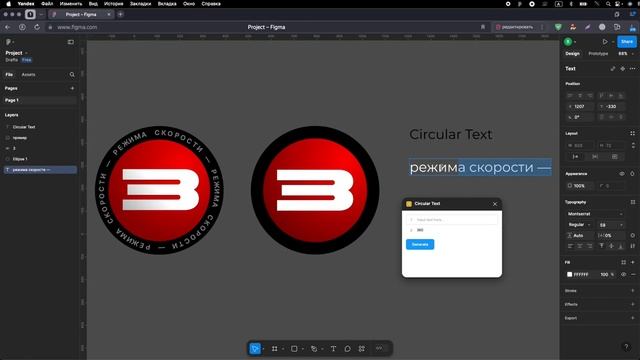640x360 pixels.
Task: Open Move tool options chevron
Action: [x=263, y=349]
